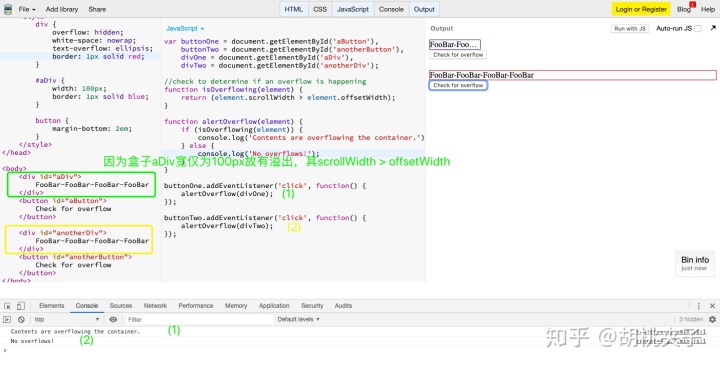
Task: Open the Blog link
Action: tap(683, 9)
